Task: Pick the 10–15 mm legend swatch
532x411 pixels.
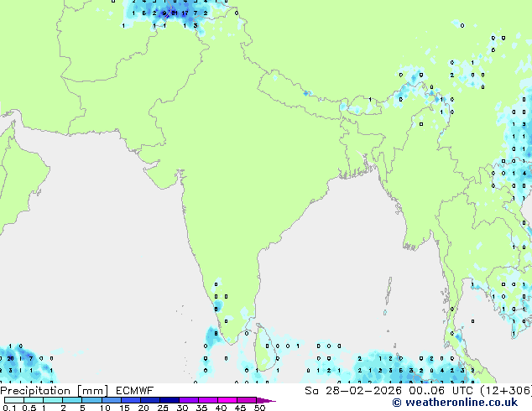Action: [x=112, y=400]
